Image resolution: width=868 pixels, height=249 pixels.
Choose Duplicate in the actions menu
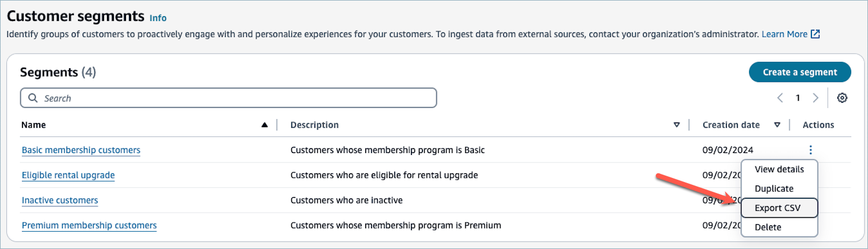coord(774,188)
